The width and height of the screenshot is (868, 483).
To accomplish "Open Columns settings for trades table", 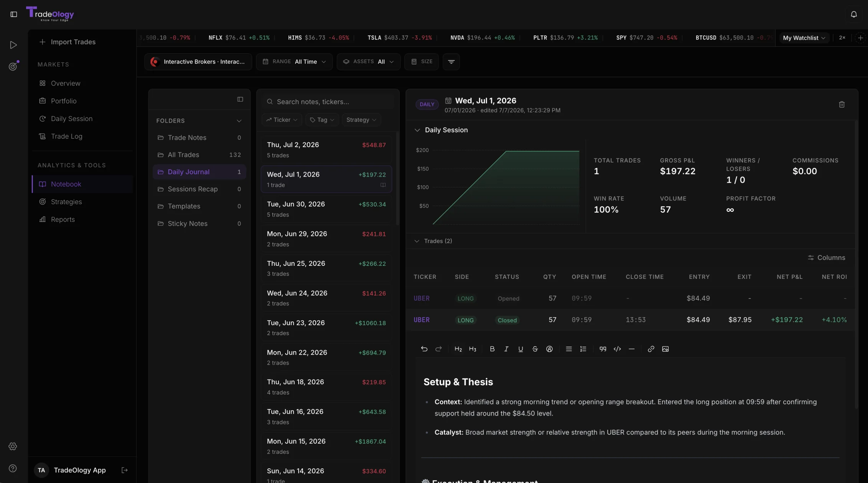I will click(826, 258).
